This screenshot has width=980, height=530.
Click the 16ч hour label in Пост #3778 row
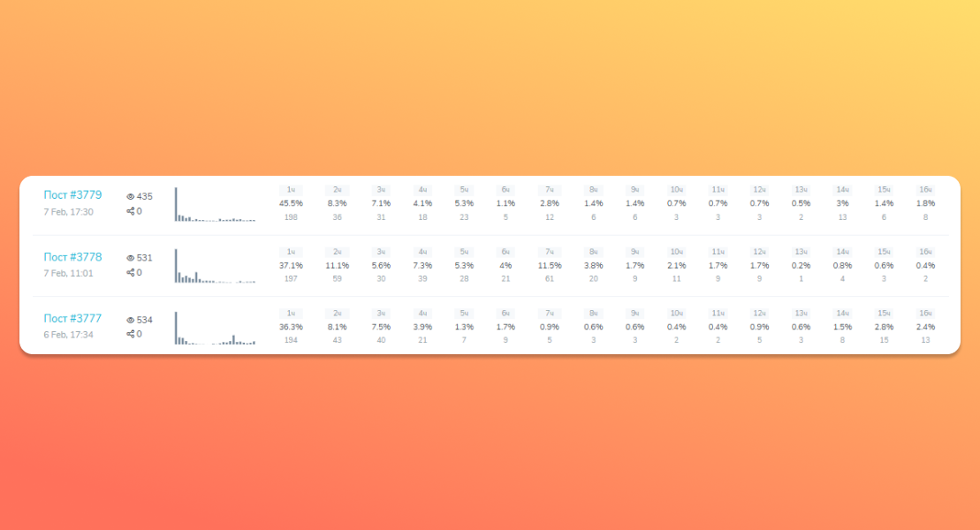(925, 252)
